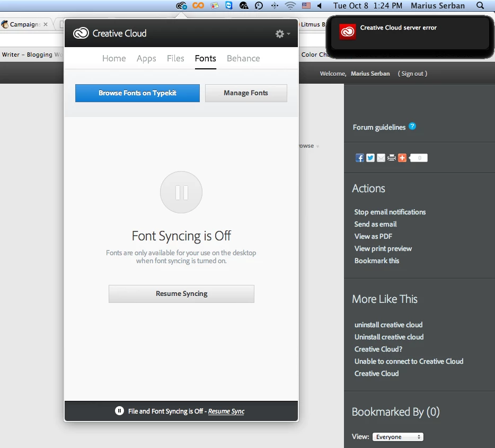Click the orange plus share icon
Screen dimensions: 495x448
[x=402, y=158]
